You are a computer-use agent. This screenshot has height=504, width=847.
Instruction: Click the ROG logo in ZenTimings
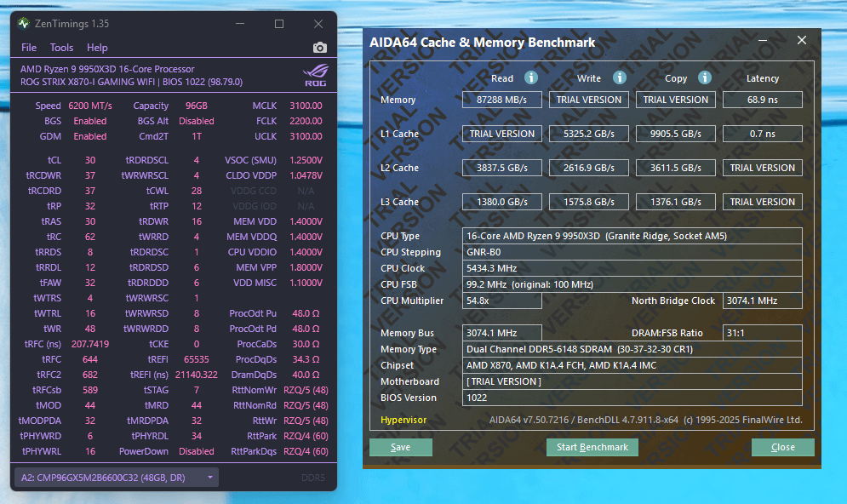(x=316, y=75)
